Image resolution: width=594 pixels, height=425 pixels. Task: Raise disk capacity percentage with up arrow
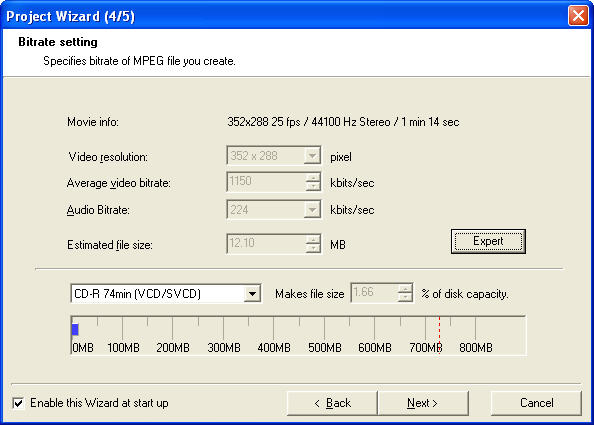tap(405, 289)
